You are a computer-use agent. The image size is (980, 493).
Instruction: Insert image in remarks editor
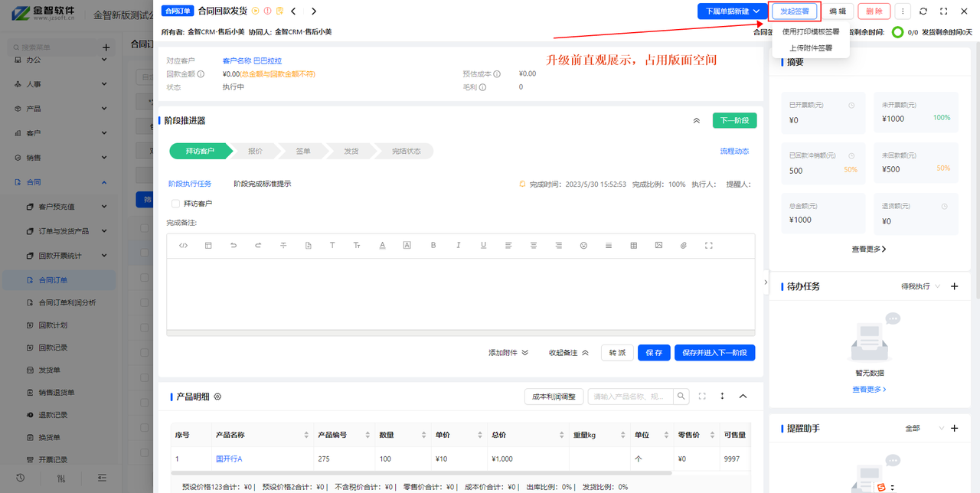tap(658, 245)
